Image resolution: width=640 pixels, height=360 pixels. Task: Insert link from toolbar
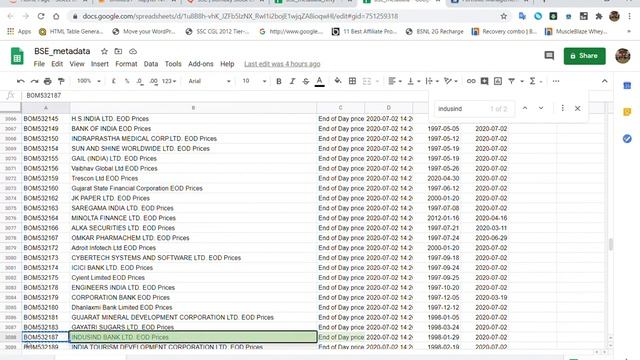[471, 81]
